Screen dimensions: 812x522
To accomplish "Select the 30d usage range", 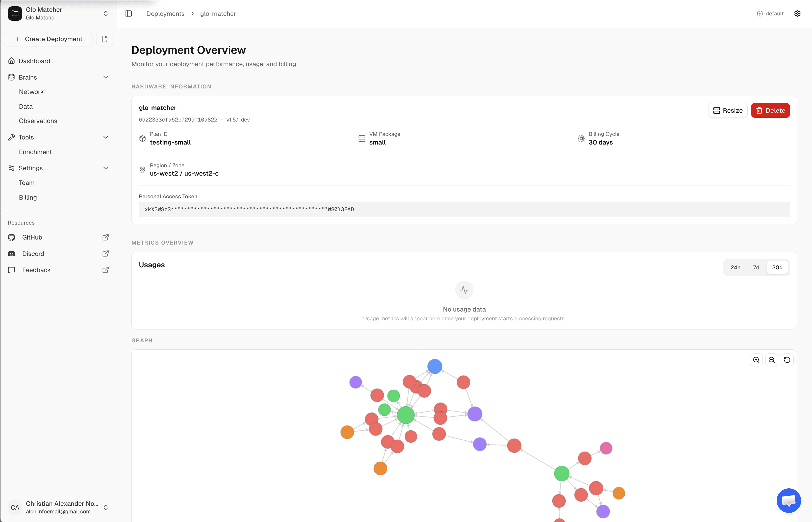I will click(777, 267).
